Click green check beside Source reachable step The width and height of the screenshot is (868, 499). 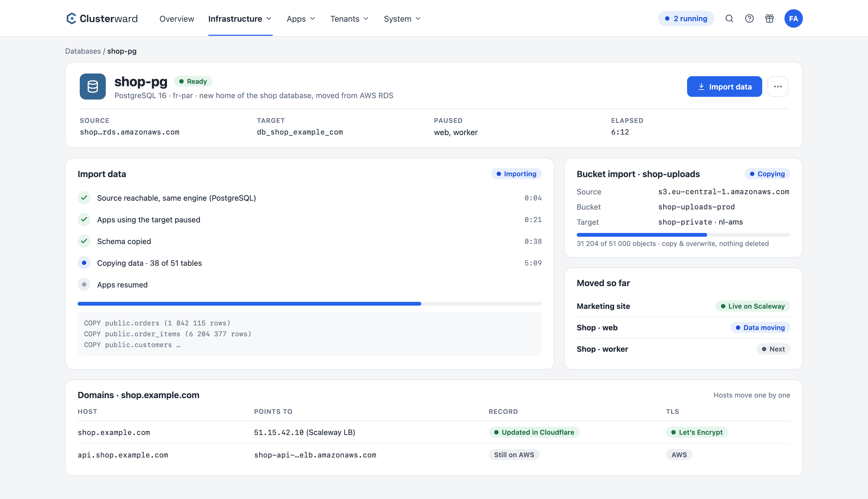tap(84, 198)
